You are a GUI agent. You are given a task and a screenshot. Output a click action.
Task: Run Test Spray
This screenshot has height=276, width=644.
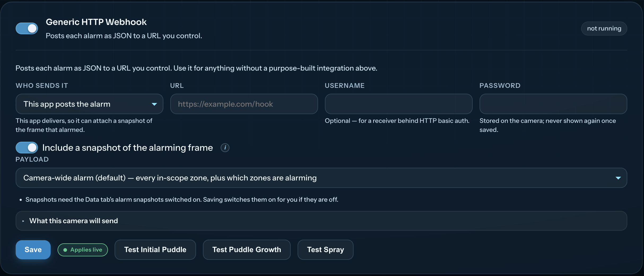pos(325,250)
